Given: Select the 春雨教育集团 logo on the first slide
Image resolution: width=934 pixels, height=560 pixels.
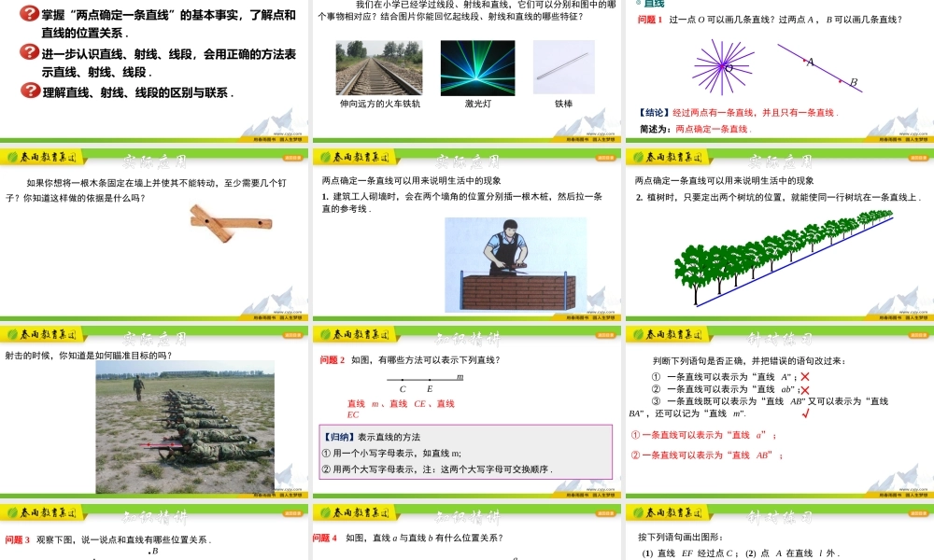Looking at the screenshot, I should tap(44, 157).
